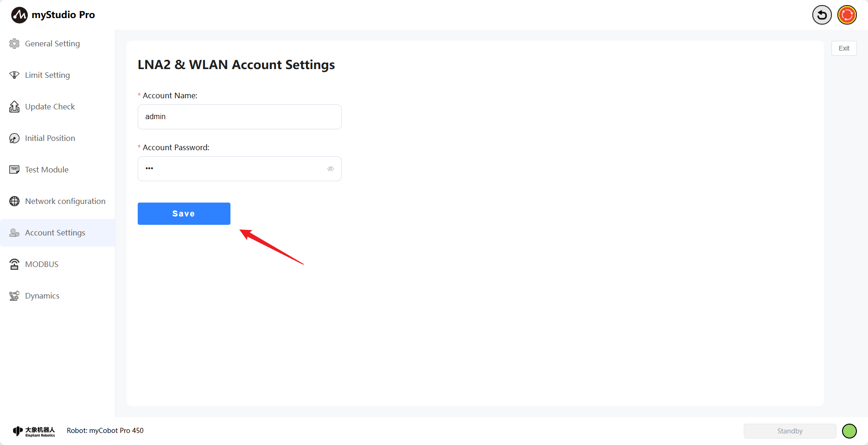Click the red-orange round icon at top right
Image resolution: width=868 pixels, height=445 pixels.
[x=847, y=15]
